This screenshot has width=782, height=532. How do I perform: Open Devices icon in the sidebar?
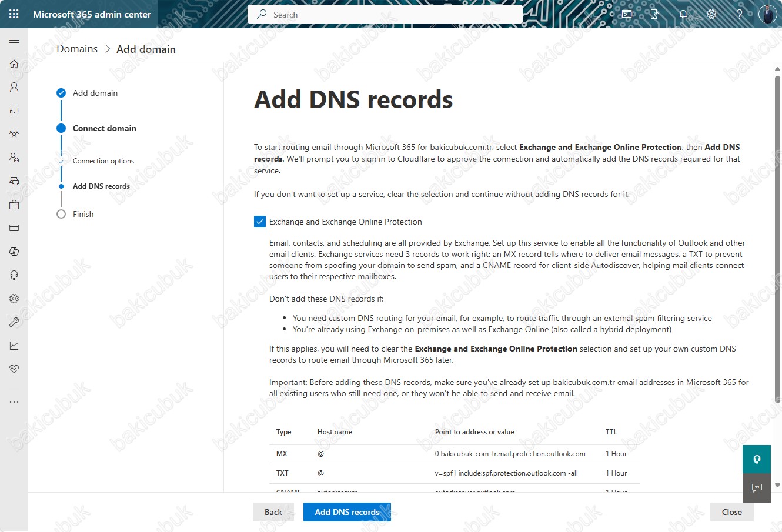coord(14,111)
